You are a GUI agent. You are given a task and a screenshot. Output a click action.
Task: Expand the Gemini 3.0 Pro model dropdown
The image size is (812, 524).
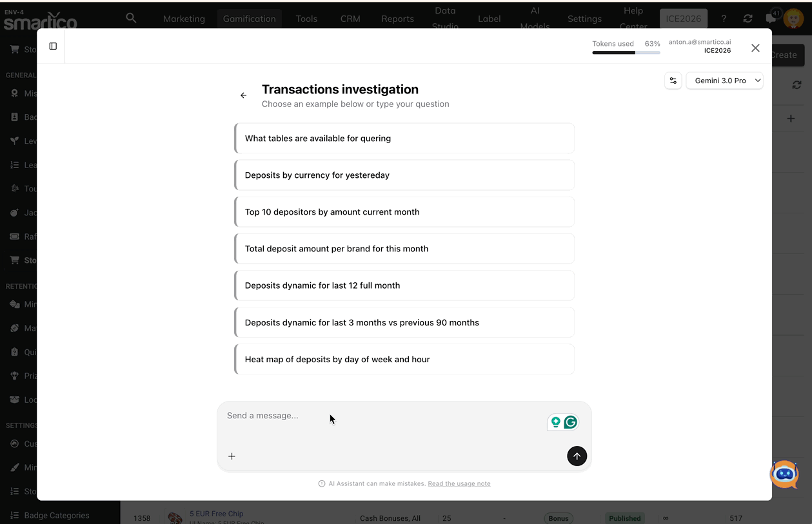[x=724, y=81]
